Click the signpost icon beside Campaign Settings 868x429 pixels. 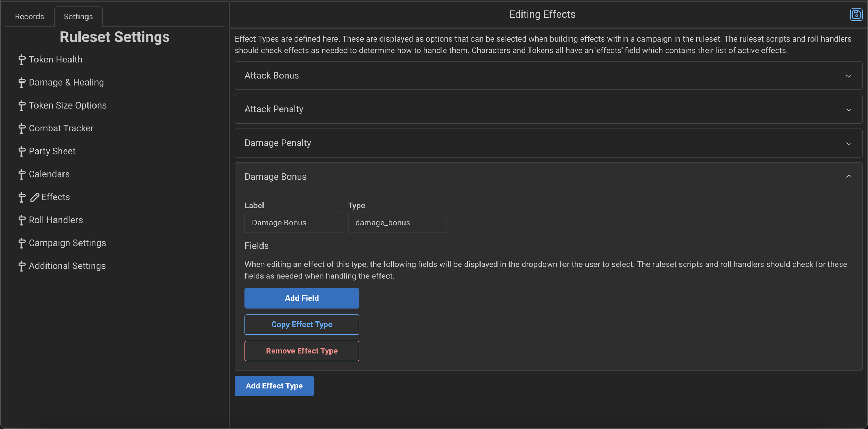(22, 243)
